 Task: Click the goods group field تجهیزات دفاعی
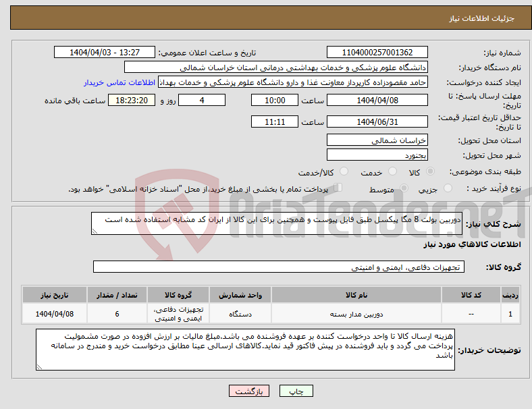[x=279, y=267]
